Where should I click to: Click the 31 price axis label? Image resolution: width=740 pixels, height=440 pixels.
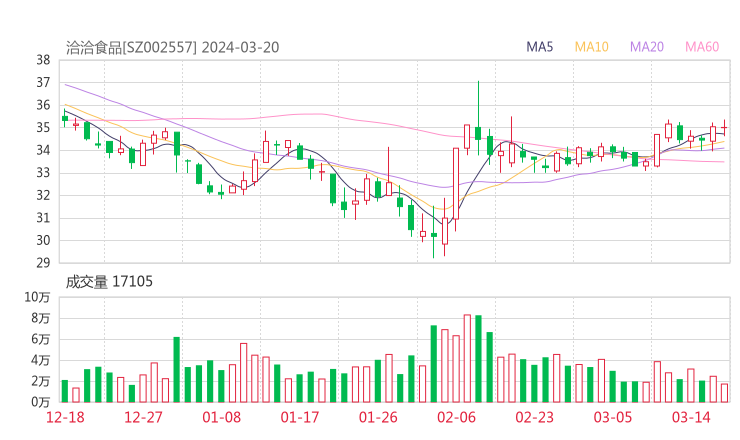(43, 218)
